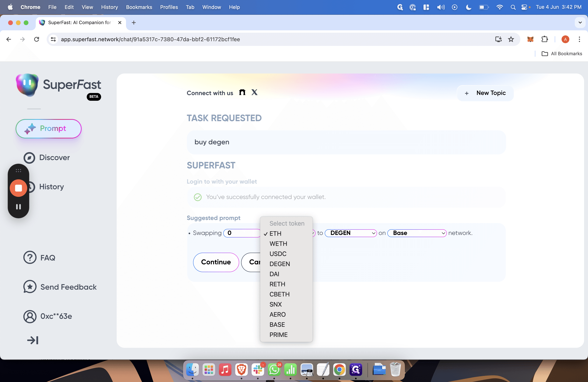Open the Profiles menu in menu bar
Screen dimensions: 588x382
(x=169, y=7)
